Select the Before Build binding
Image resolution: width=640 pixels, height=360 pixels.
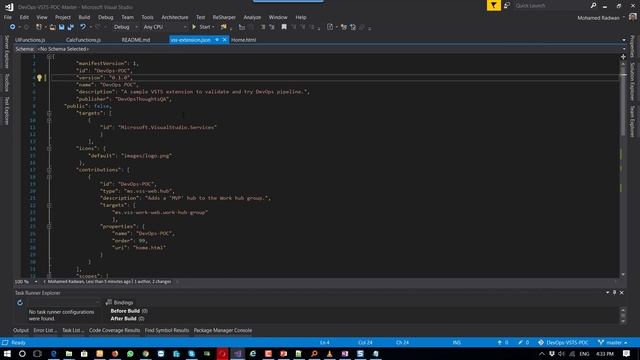[x=129, y=311]
